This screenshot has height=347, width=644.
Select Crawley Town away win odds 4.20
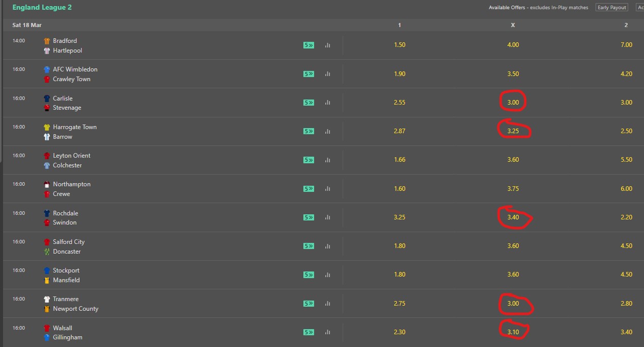(x=626, y=74)
